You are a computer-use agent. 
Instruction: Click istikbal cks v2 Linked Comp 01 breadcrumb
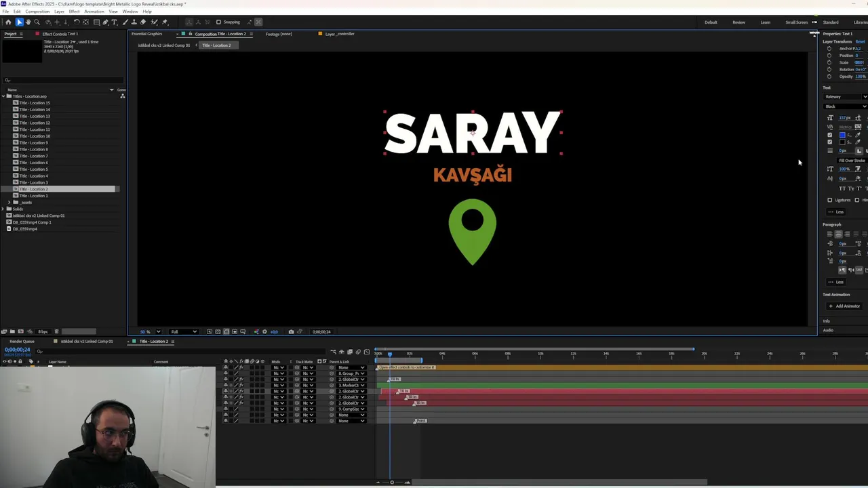click(164, 45)
